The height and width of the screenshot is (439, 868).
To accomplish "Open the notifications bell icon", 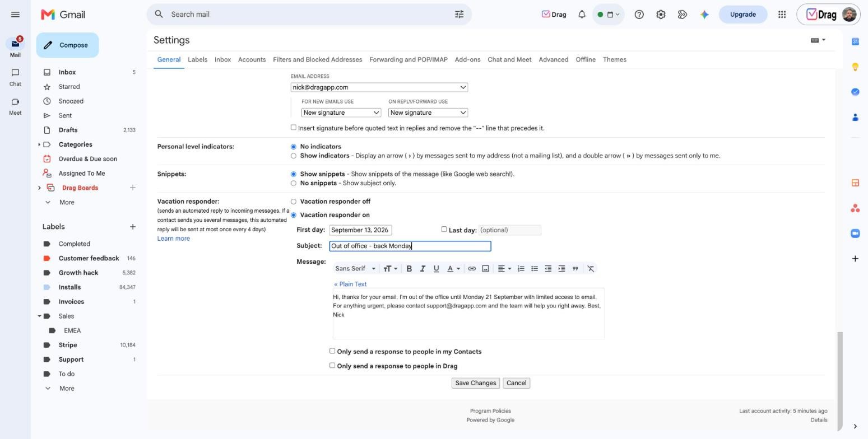I will click(x=582, y=15).
